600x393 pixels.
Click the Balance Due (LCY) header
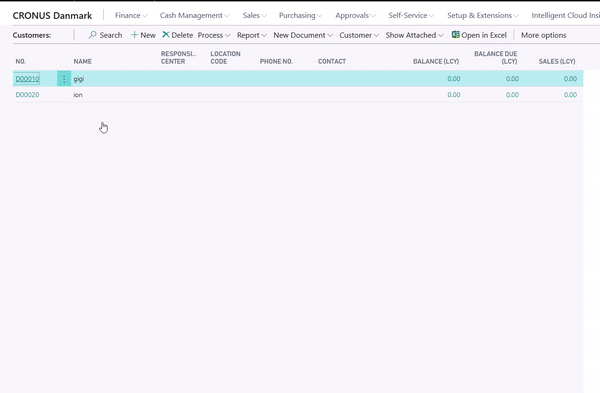496,57
